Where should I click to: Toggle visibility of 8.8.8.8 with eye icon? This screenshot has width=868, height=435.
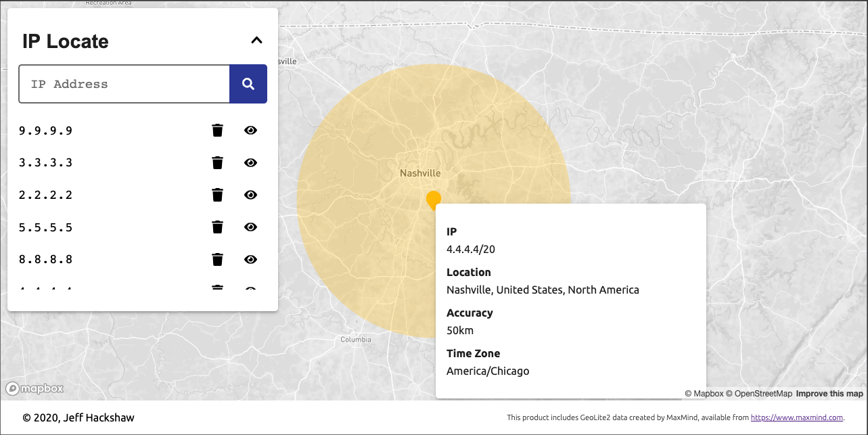250,260
